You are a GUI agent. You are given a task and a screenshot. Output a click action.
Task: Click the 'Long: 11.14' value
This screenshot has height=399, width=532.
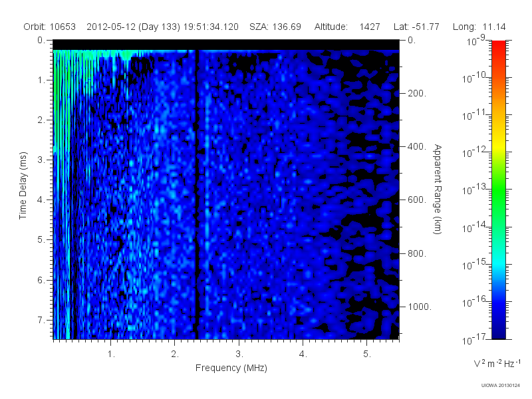479,27
